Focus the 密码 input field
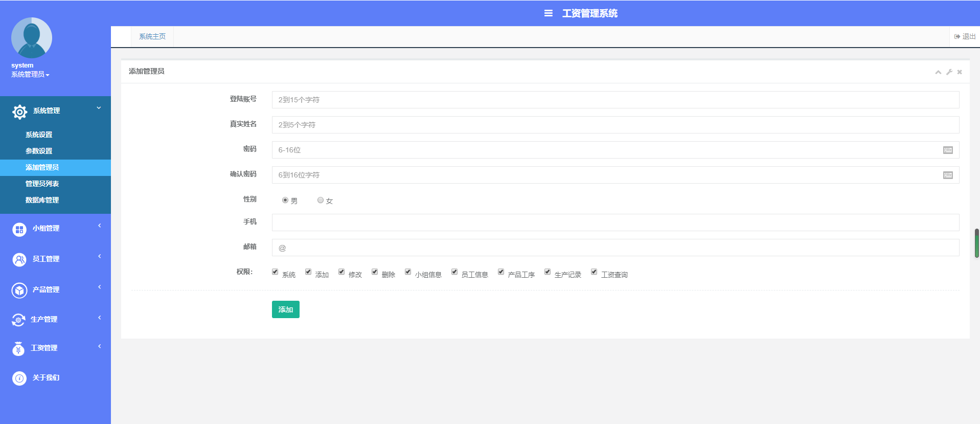 point(616,150)
